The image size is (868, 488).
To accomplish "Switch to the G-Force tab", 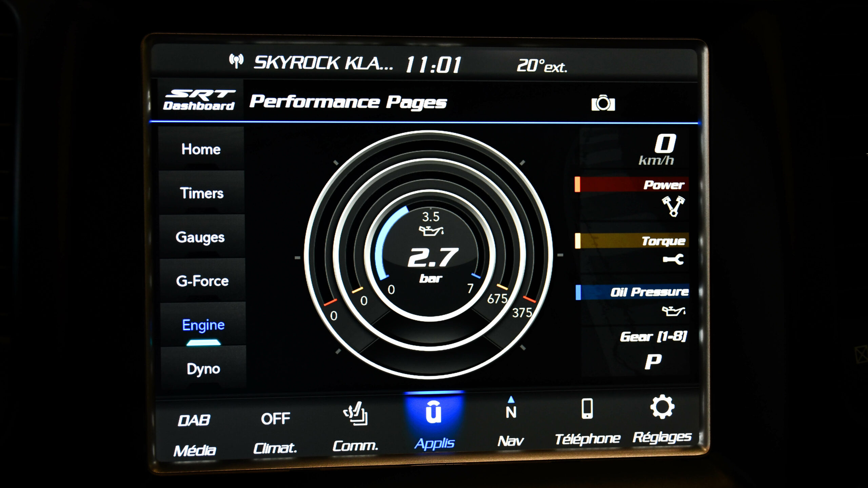I will click(x=202, y=281).
